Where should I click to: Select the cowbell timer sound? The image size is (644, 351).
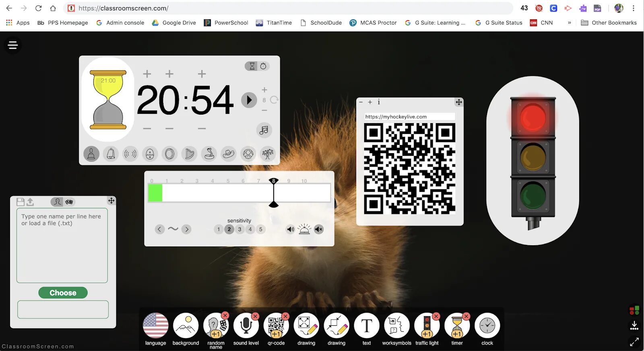click(x=111, y=154)
